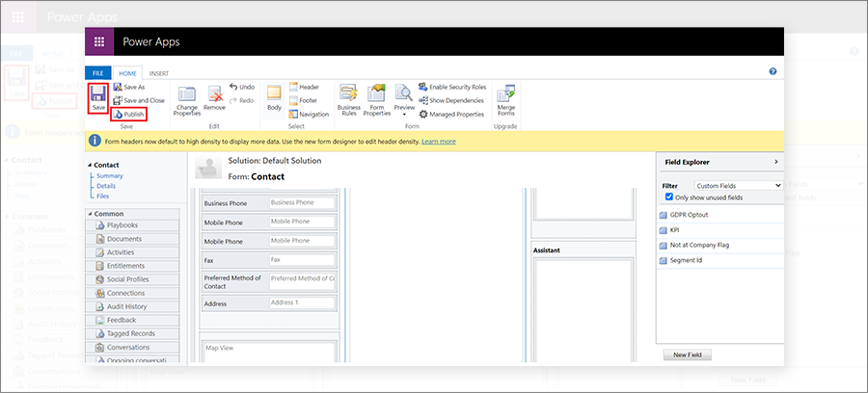Select GDPR Optout field in explorer
Screen dimensions: 868x393
point(719,215)
